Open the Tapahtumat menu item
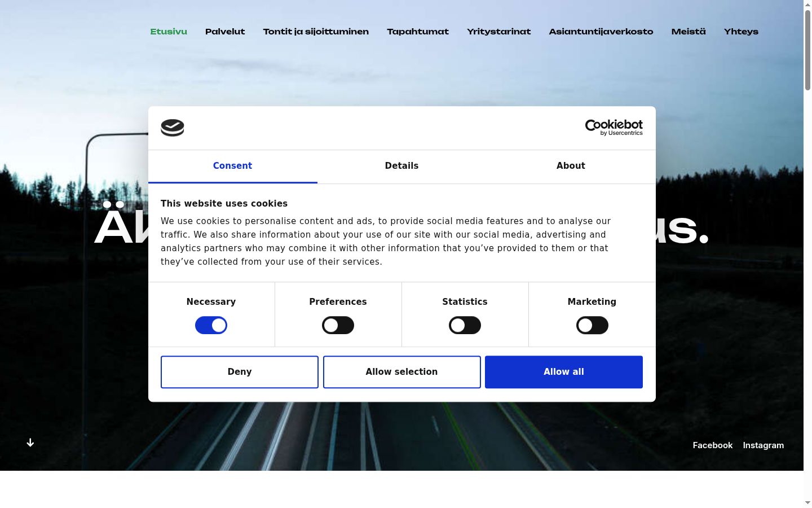Viewport: 812px width, 508px height. pyautogui.click(x=418, y=32)
